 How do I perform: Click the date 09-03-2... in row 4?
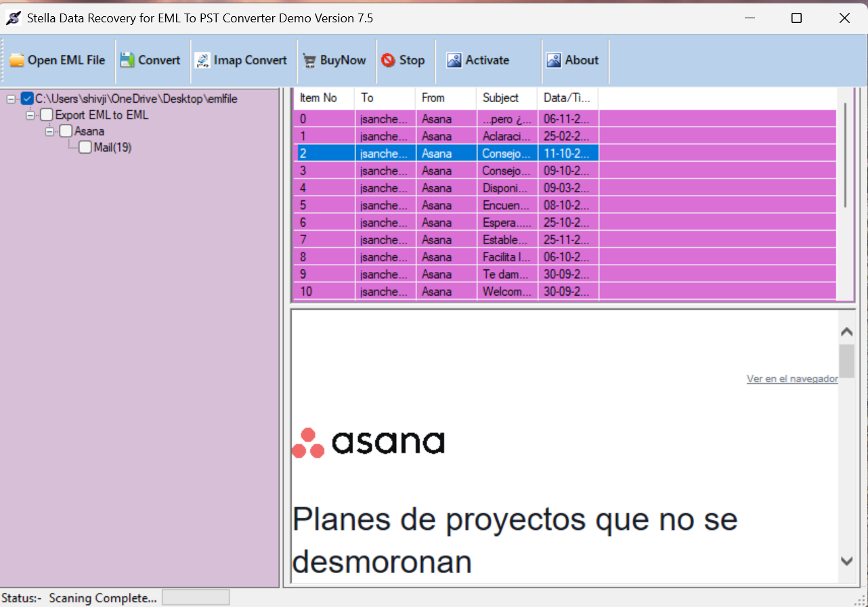pyautogui.click(x=566, y=188)
